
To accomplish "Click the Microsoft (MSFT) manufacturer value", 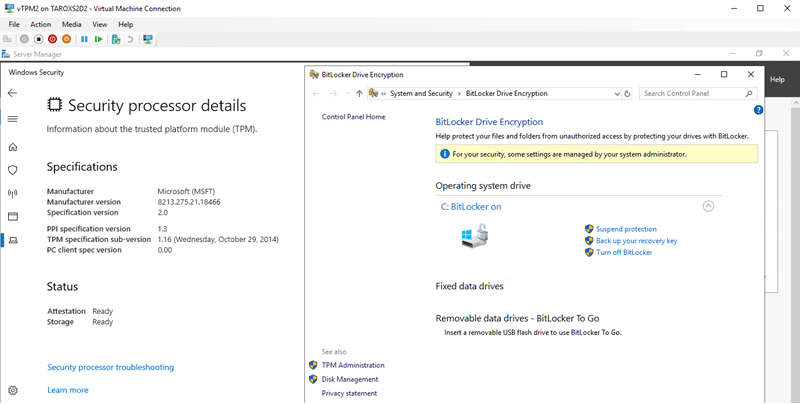I will [186, 191].
